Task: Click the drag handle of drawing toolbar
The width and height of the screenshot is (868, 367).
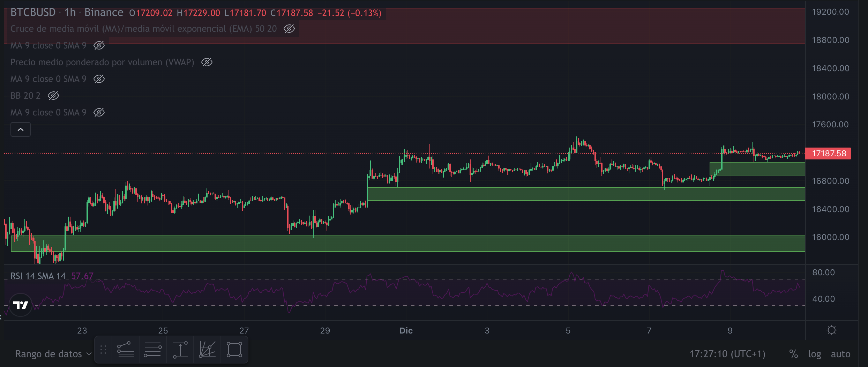Action: click(103, 350)
